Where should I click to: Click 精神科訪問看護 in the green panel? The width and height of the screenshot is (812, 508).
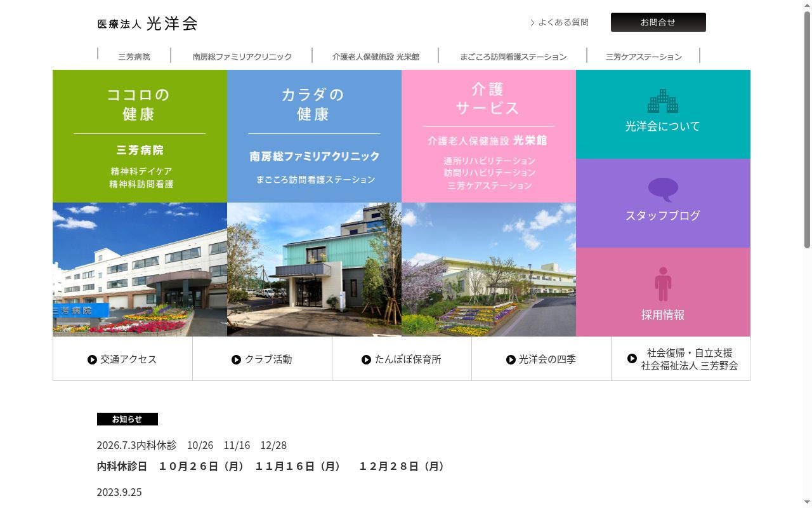pos(141,184)
